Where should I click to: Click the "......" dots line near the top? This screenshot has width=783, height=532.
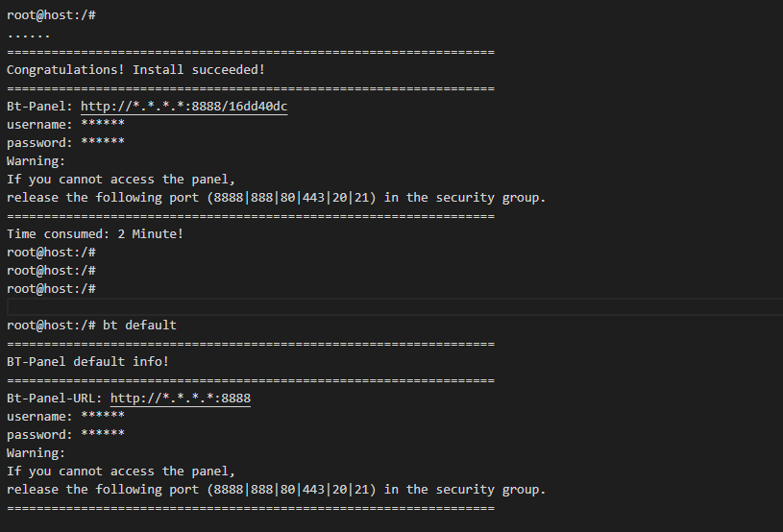[28, 34]
